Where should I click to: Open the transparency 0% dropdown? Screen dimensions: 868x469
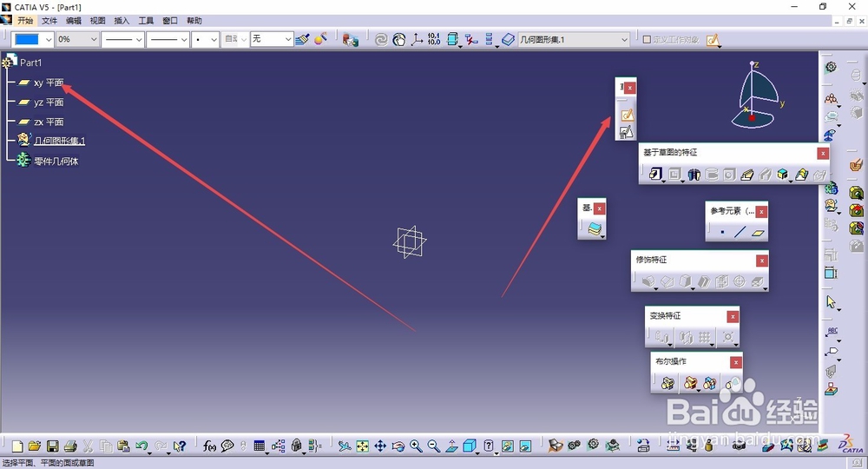click(94, 39)
